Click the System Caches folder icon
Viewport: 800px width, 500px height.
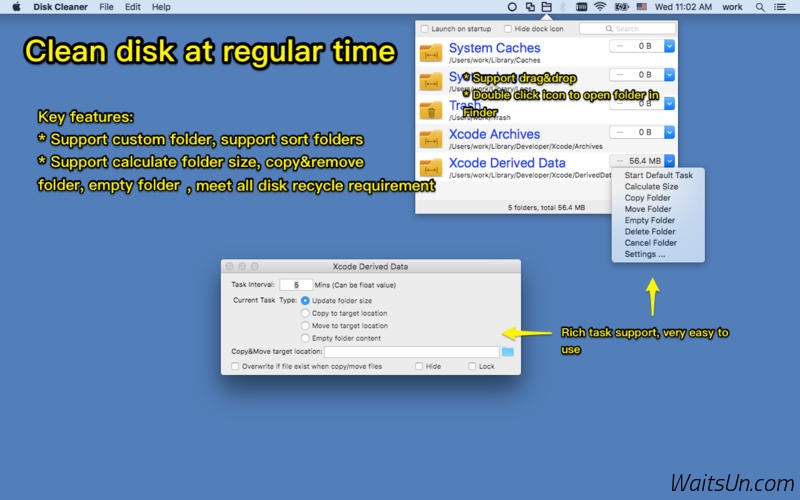point(431,52)
